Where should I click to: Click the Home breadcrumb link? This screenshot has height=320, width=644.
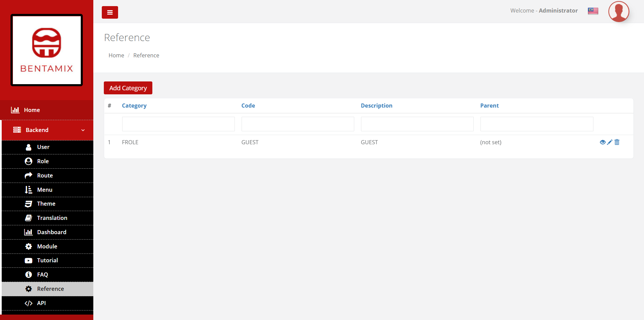116,55
